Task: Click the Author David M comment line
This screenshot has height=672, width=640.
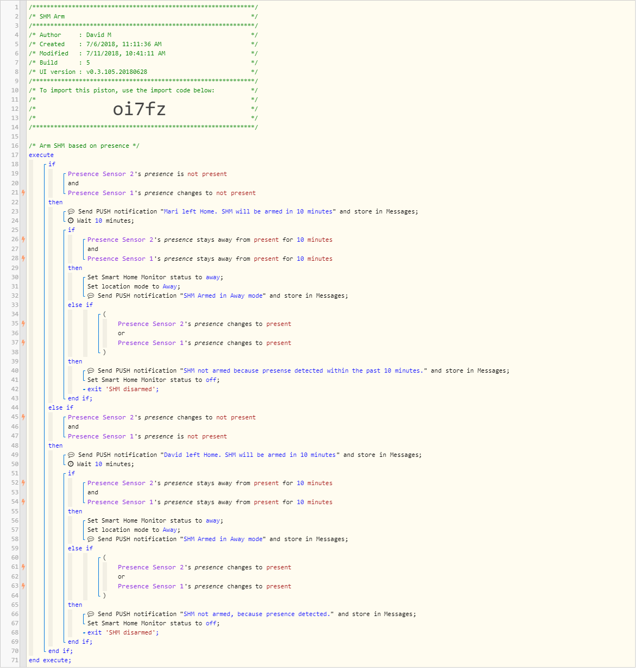Action: click(143, 35)
